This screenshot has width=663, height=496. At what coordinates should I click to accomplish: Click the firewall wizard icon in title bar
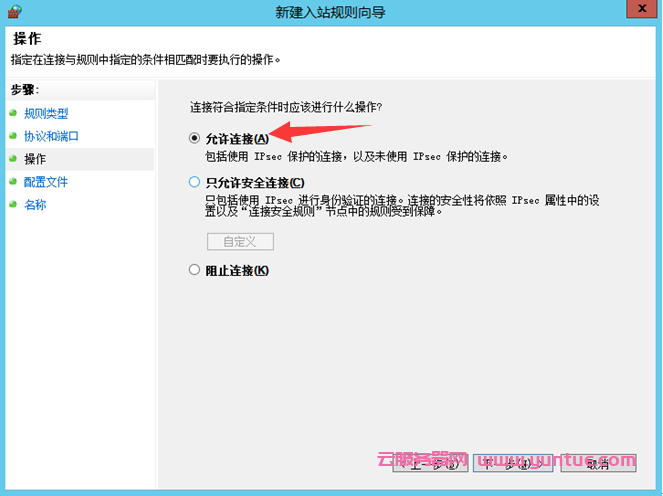click(13, 11)
